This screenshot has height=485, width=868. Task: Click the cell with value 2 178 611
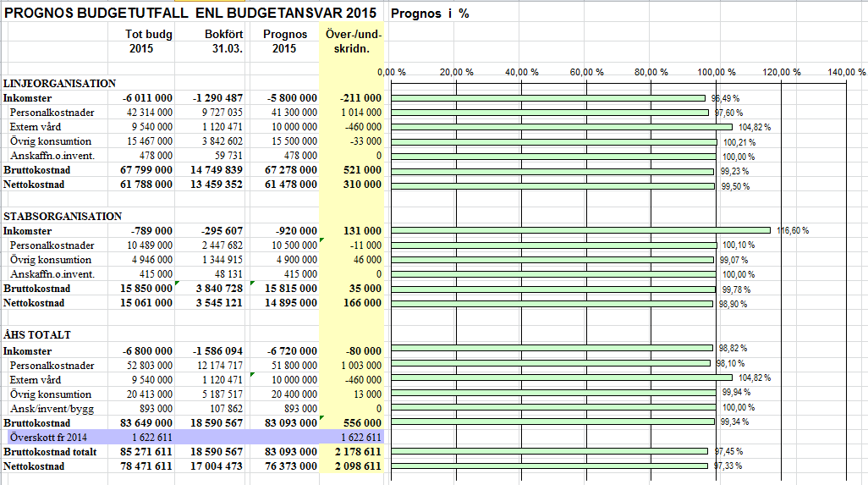358,452
